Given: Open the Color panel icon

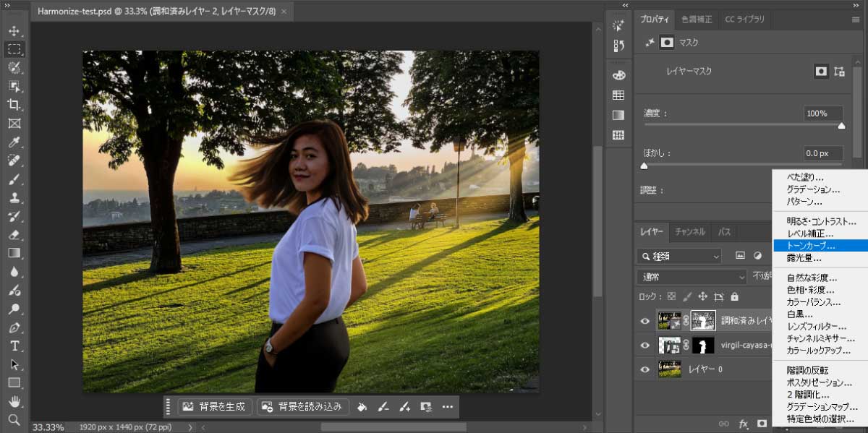Looking at the screenshot, I should [x=618, y=74].
